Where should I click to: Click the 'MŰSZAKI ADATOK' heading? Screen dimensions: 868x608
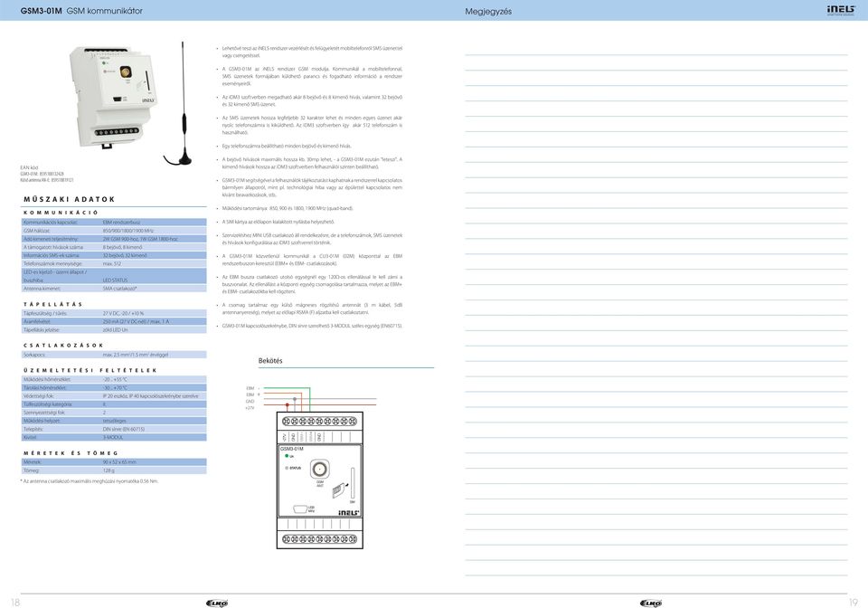point(70,199)
